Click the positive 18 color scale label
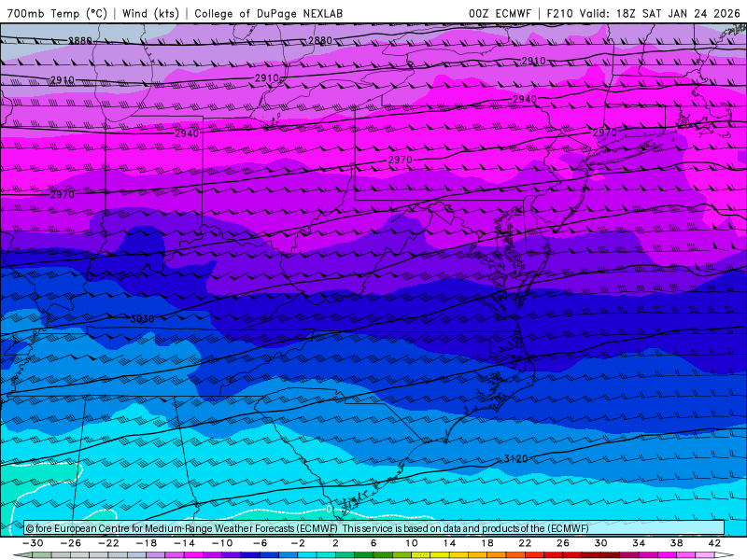Image resolution: width=747 pixels, height=560 pixels. [486, 543]
